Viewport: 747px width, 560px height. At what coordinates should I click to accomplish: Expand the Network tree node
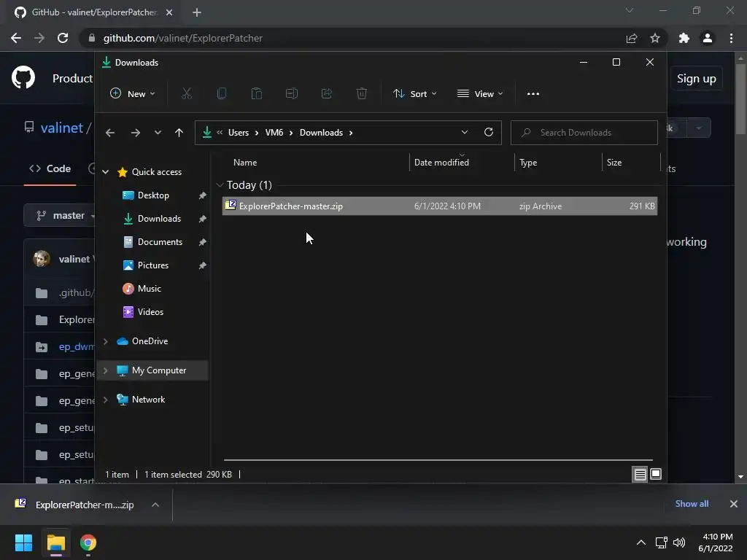pos(106,400)
